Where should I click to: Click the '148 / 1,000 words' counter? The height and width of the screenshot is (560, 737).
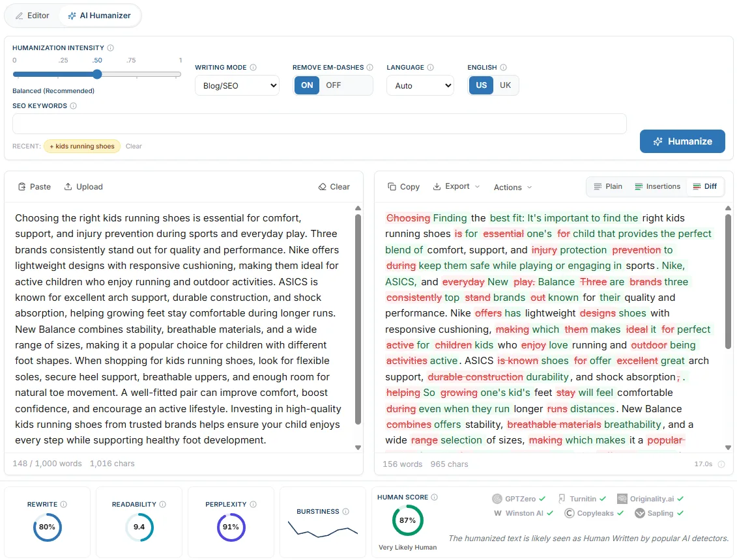click(47, 464)
